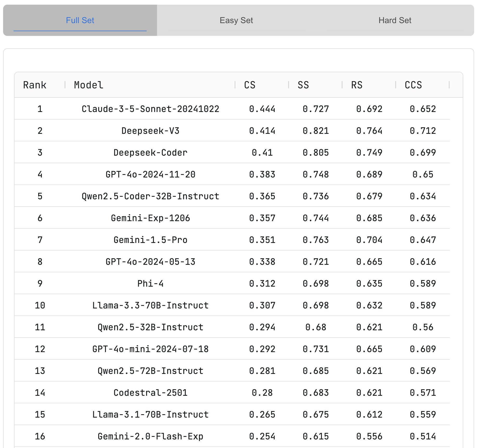Click CCS value 0.56 for Qwen2.5-32B-Instruct
This screenshot has height=448, width=483.
[423, 327]
